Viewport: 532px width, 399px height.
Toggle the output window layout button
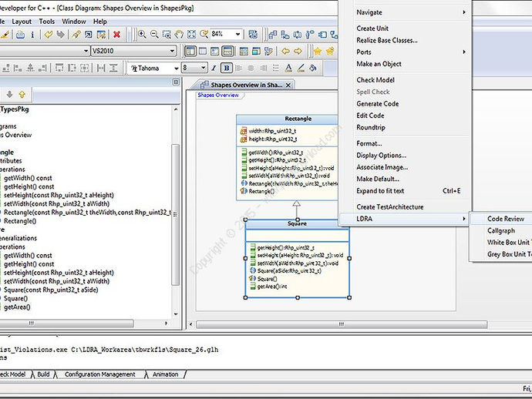[227, 51]
